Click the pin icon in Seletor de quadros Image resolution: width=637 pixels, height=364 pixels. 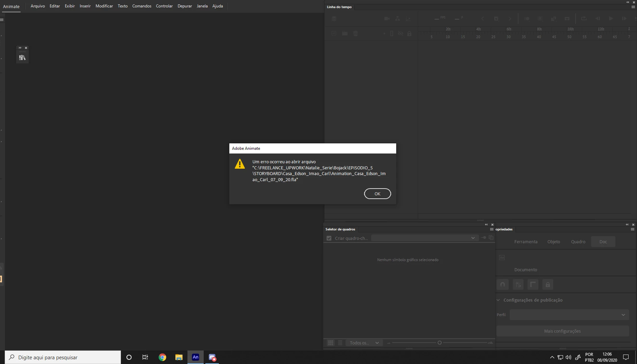(483, 238)
